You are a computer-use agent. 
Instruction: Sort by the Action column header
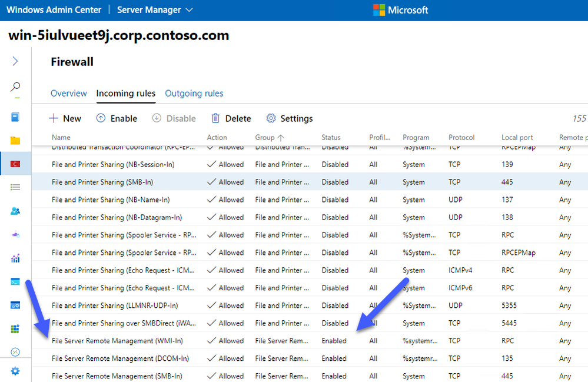217,138
